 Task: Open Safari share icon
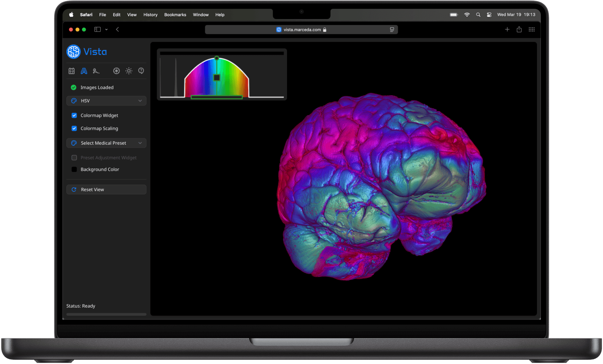coord(519,30)
